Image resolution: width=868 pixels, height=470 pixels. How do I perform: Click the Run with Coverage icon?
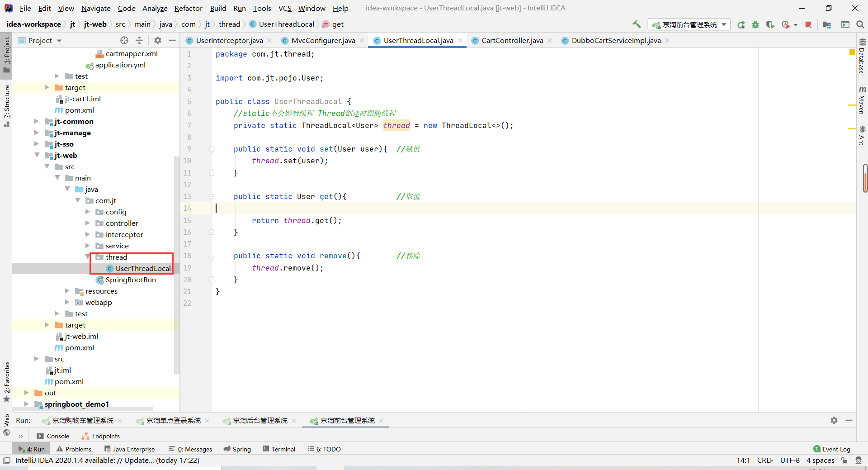click(x=770, y=24)
